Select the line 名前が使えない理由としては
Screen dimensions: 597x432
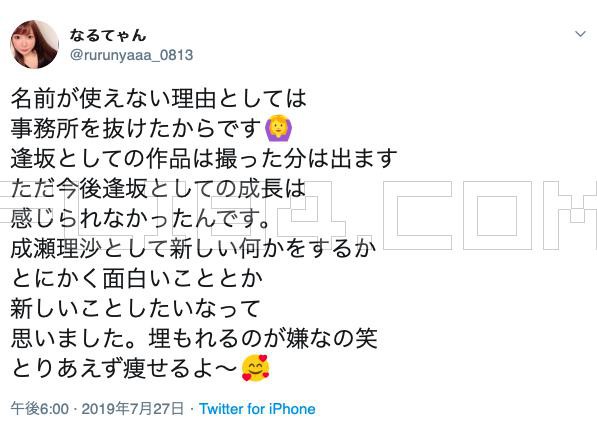159,99
